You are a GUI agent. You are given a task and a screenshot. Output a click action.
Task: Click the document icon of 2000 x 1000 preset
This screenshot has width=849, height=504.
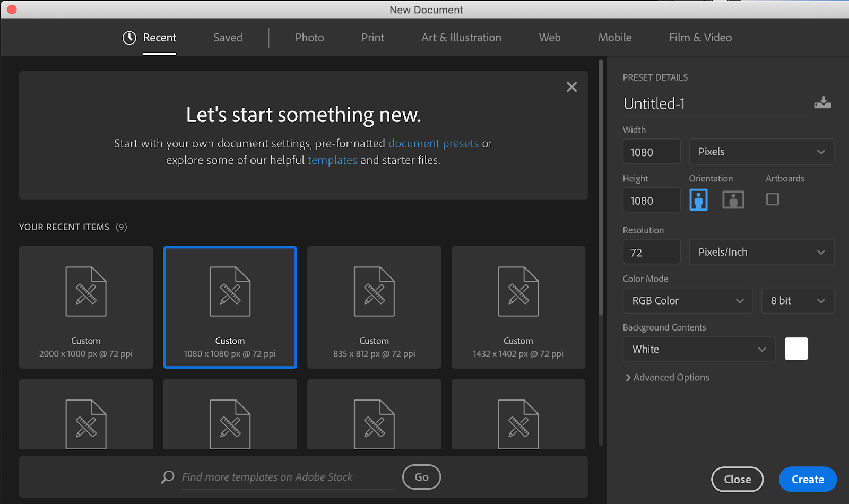86,292
